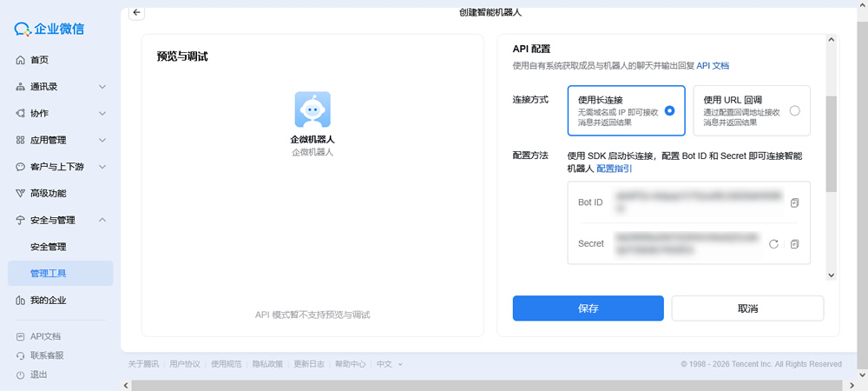Copy the Secret value

[794, 244]
